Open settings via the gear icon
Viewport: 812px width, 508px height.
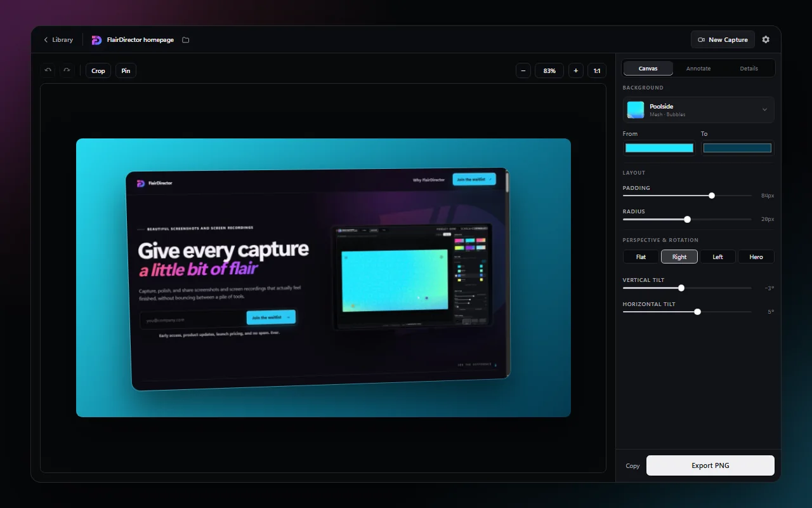coord(766,39)
